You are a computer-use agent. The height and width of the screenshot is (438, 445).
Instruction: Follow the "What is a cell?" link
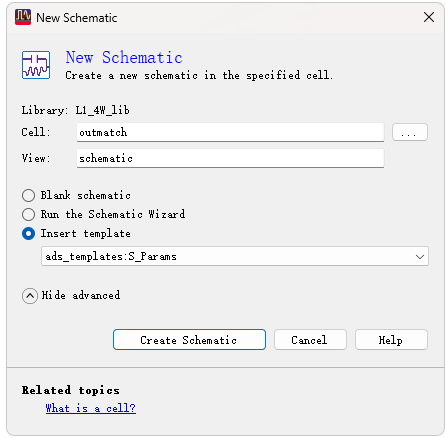(x=91, y=408)
